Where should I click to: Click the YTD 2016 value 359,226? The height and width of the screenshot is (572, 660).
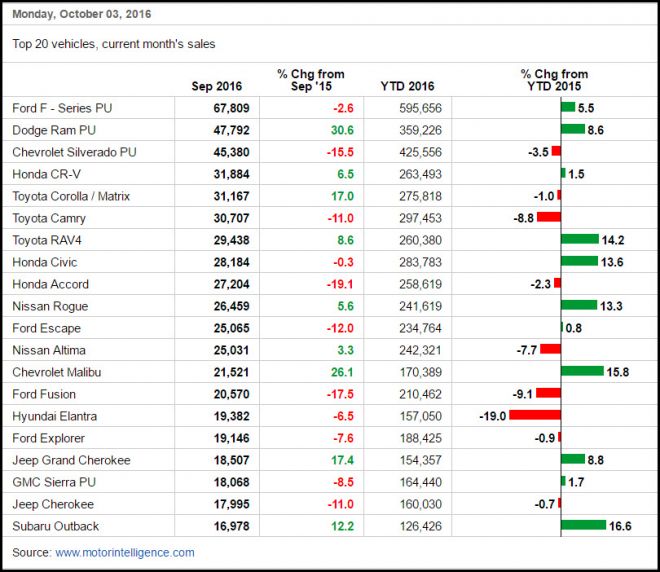point(420,130)
